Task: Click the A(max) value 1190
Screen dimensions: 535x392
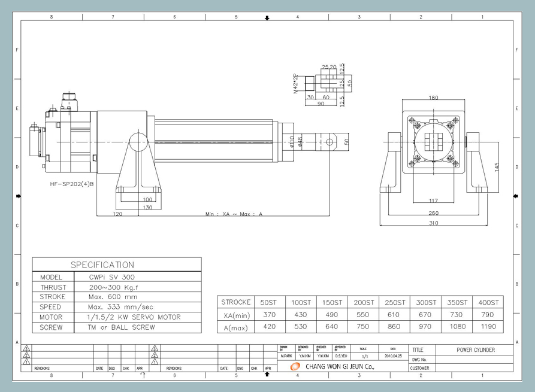Action: [x=489, y=327]
